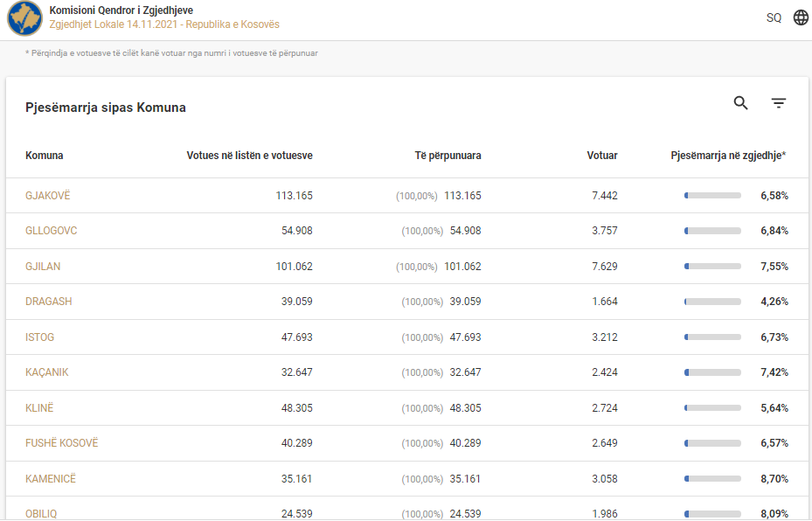The width and height of the screenshot is (812, 521).
Task: Open the GJAKOVË municipality link
Action: [48, 196]
